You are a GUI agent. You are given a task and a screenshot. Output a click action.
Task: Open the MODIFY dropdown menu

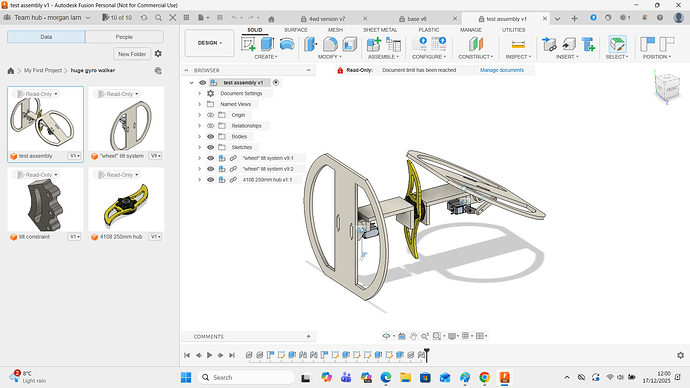pyautogui.click(x=330, y=57)
